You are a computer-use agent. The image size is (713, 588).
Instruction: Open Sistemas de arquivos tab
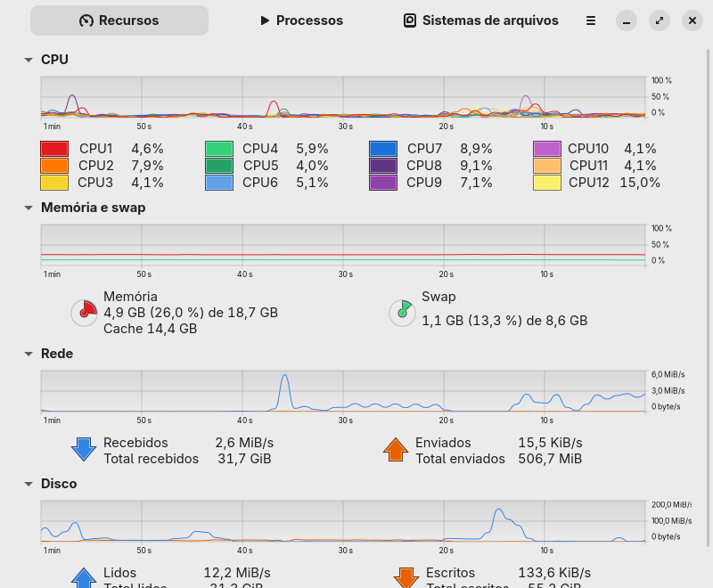(480, 20)
